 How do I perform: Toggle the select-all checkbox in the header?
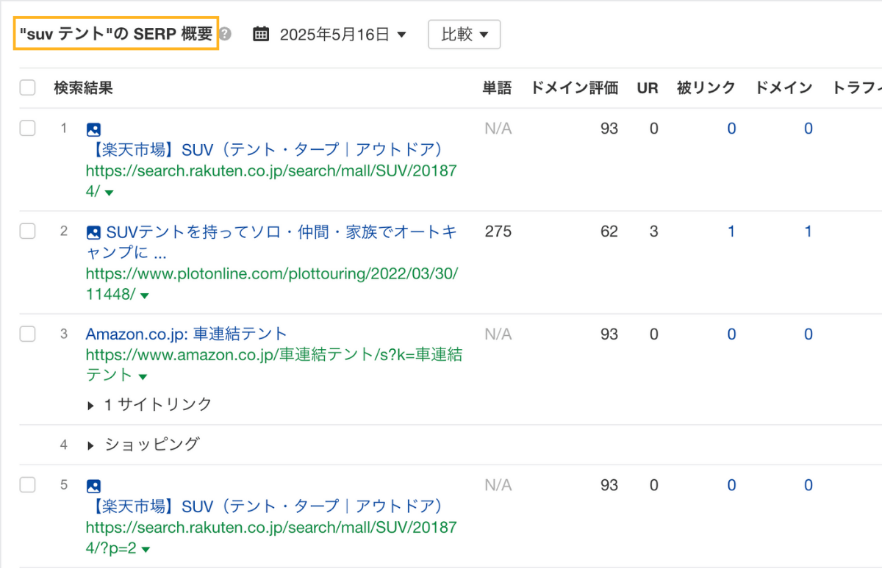pos(27,87)
